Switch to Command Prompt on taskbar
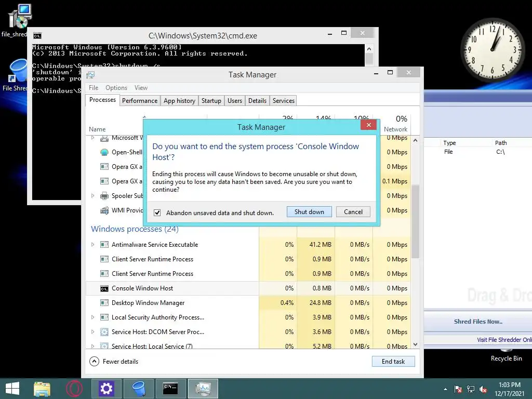The height and width of the screenshot is (399, 532). click(170, 389)
